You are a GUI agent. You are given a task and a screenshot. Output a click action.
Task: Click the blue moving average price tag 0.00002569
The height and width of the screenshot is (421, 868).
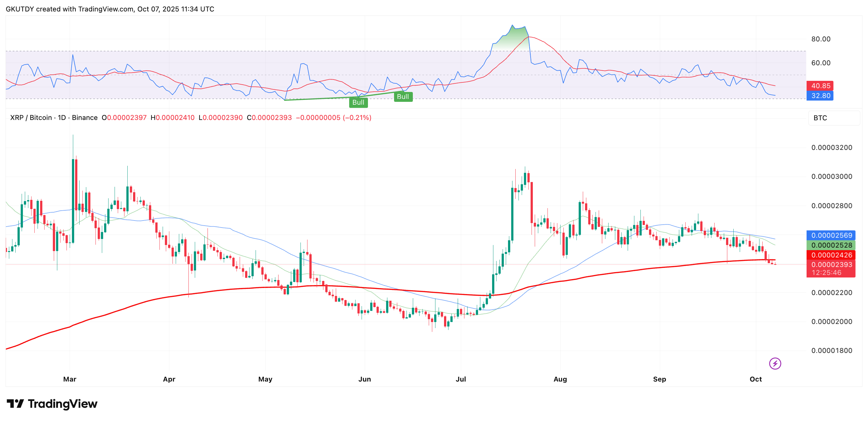(831, 235)
